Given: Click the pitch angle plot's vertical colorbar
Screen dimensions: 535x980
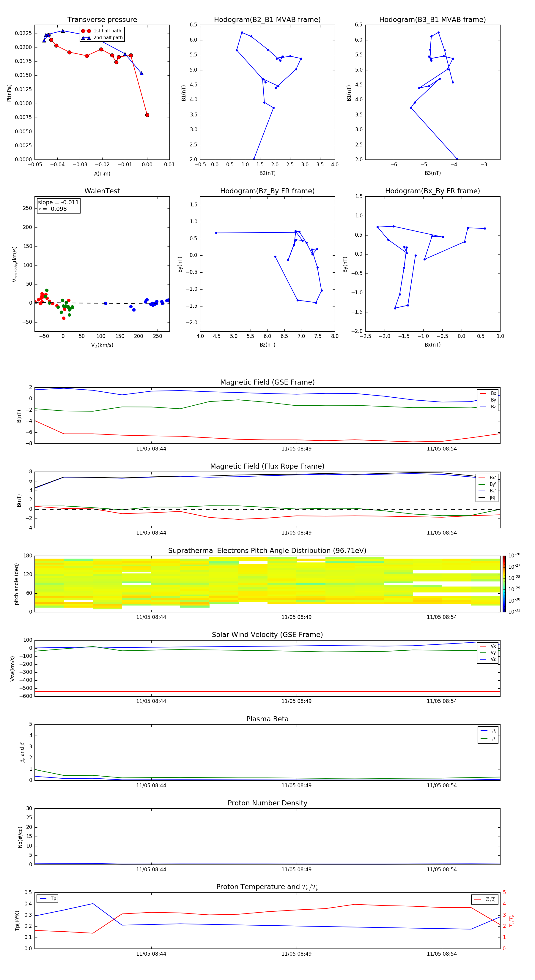Looking at the screenshot, I should coord(504,584).
